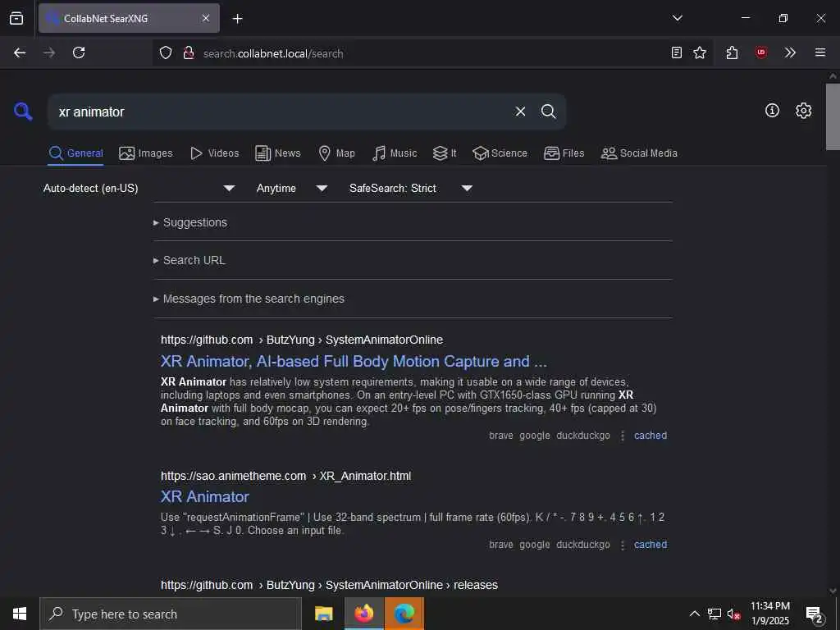Open the Firefox hamburger menu

pyautogui.click(x=820, y=52)
